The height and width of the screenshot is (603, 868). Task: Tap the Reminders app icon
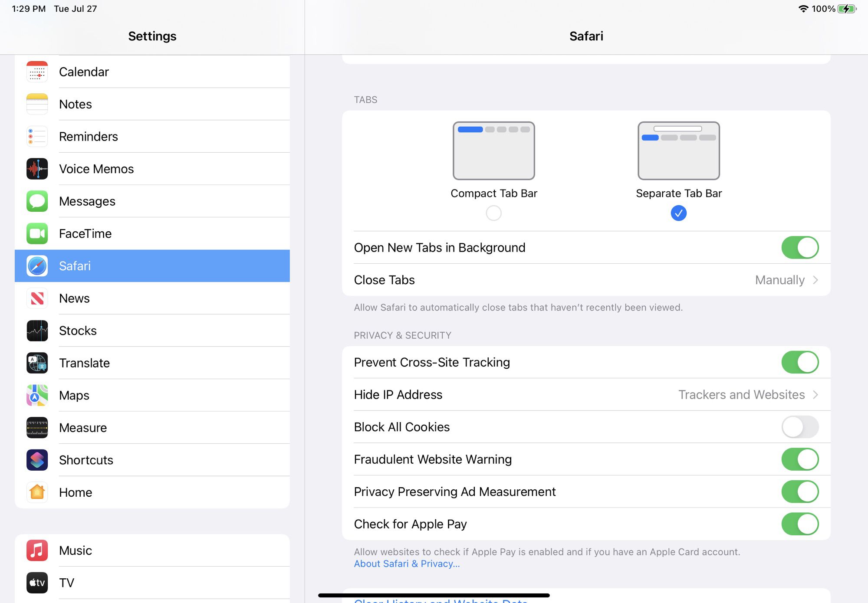click(x=37, y=136)
